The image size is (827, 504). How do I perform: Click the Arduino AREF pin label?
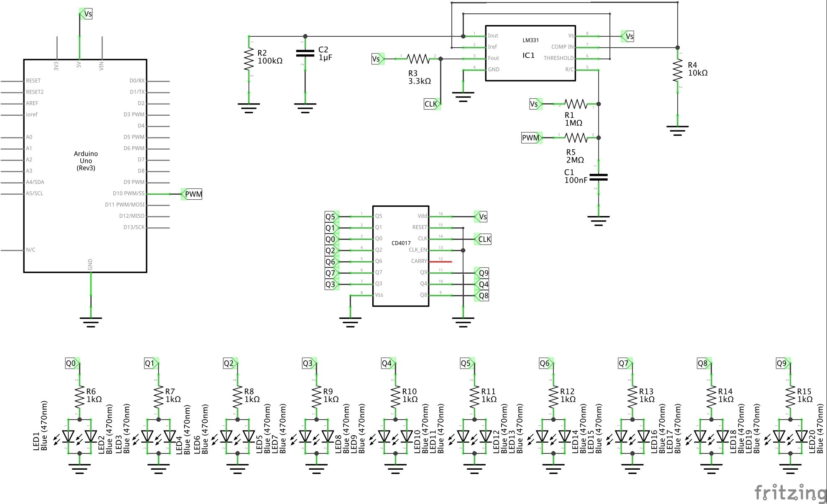coord(32,103)
